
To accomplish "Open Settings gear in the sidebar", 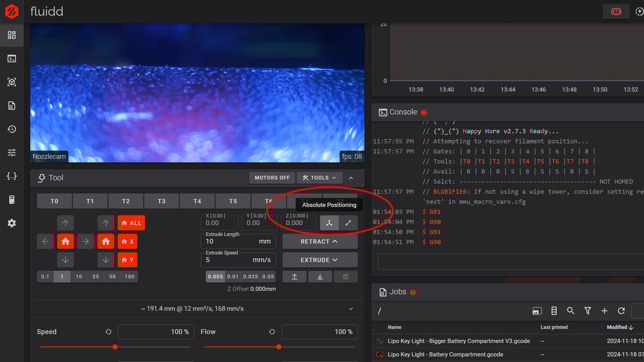I will coord(11,223).
